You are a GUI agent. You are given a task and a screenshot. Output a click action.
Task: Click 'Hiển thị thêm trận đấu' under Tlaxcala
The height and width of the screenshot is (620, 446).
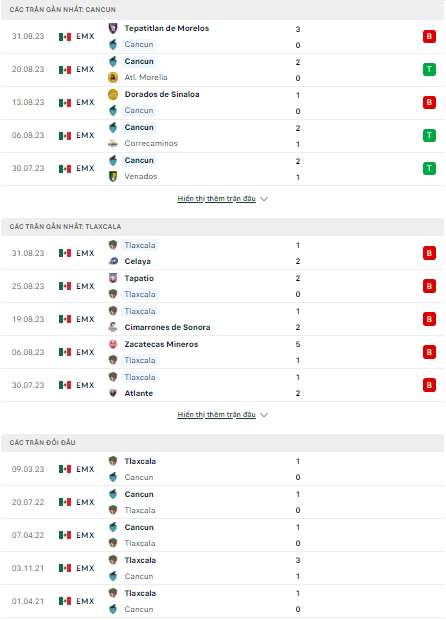(216, 414)
